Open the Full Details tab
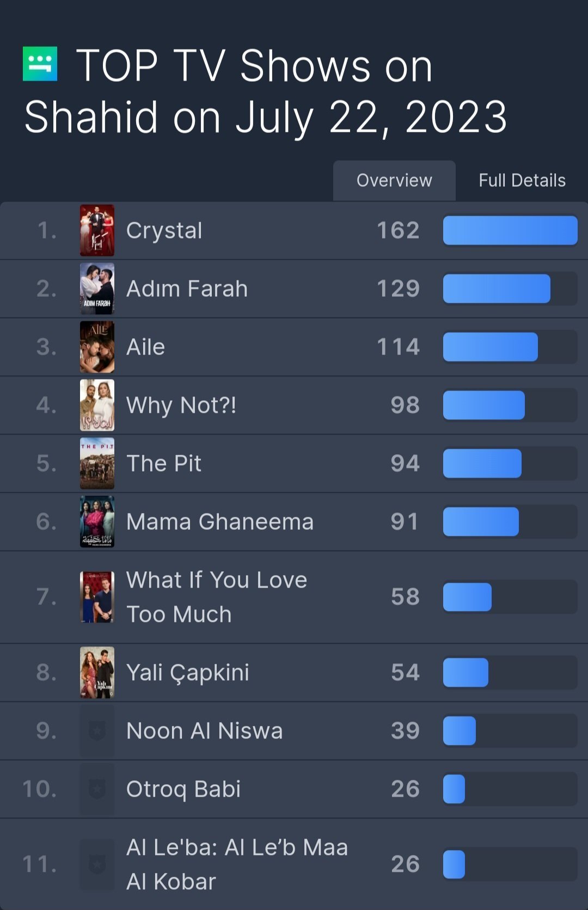Image resolution: width=588 pixels, height=910 pixels. (x=522, y=180)
